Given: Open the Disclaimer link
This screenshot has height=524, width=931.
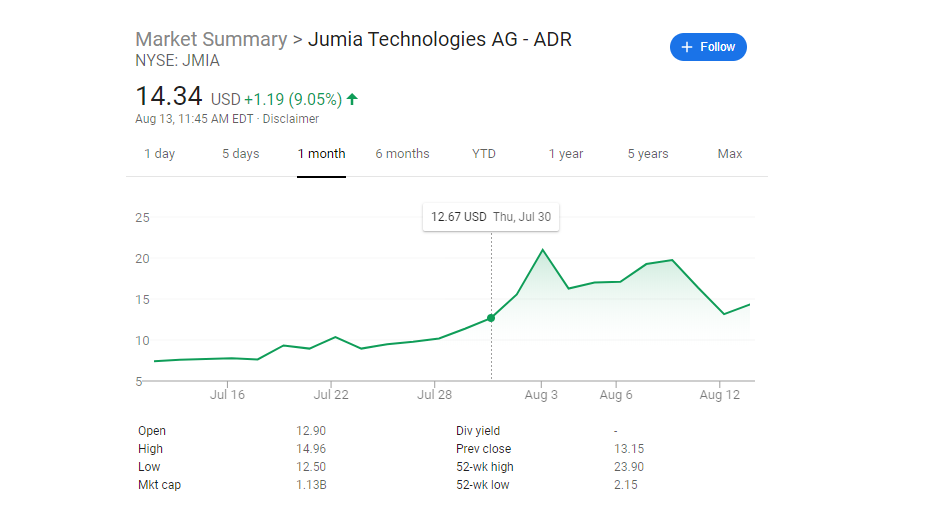Looking at the screenshot, I should pos(290,119).
